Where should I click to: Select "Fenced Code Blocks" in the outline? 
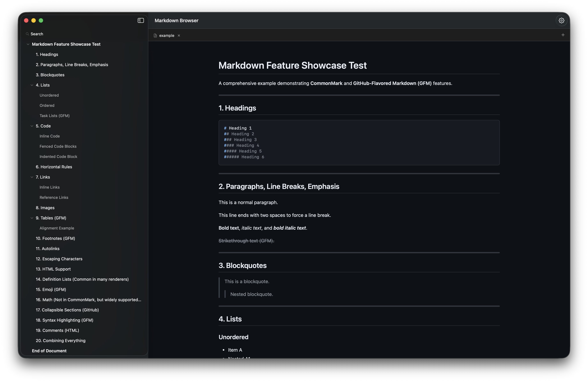coord(58,146)
